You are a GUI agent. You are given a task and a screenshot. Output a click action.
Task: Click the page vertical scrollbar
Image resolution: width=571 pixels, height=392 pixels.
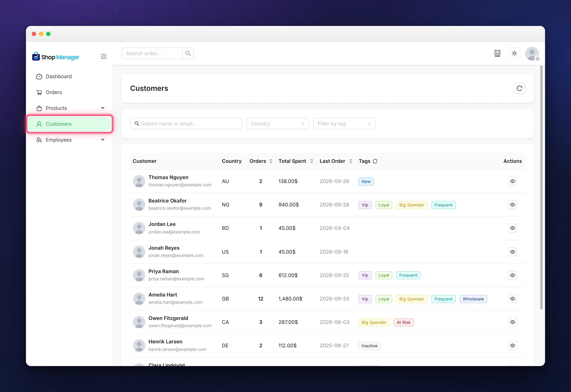[541, 187]
